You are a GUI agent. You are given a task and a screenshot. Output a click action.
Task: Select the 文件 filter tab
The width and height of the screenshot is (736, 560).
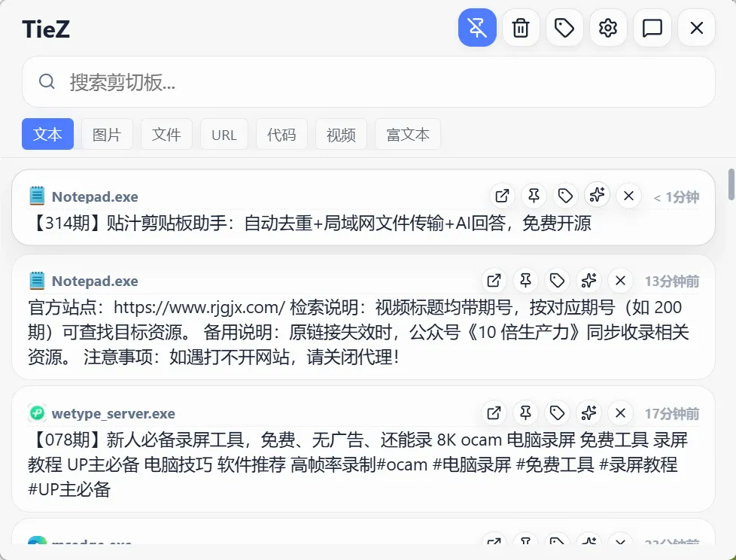(166, 134)
